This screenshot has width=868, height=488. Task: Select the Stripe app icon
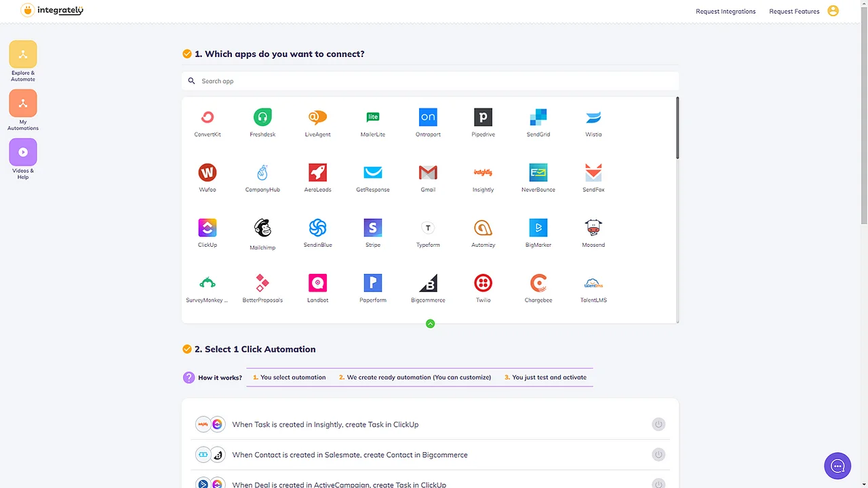(372, 227)
